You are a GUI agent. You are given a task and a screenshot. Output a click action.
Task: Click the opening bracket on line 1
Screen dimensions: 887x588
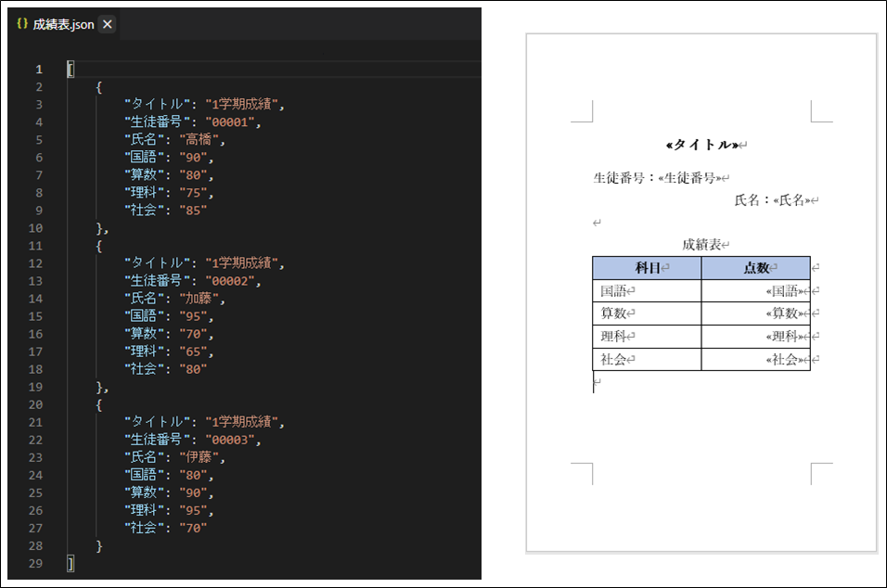point(71,69)
